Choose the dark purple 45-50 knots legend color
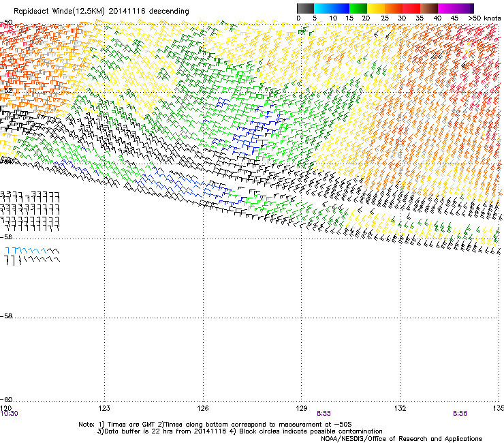 (x=464, y=8)
